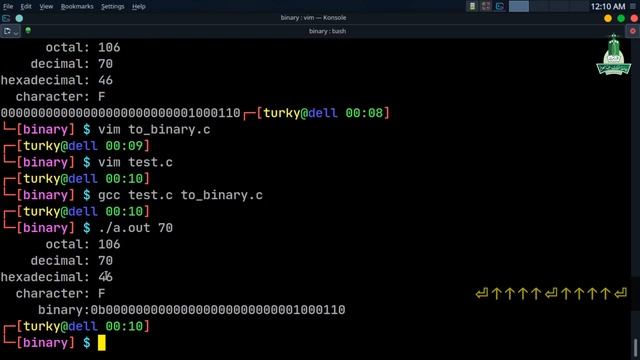The width and height of the screenshot is (640, 360).
Task: Click the clipboard tray icon in the panel
Action: coord(472,6)
